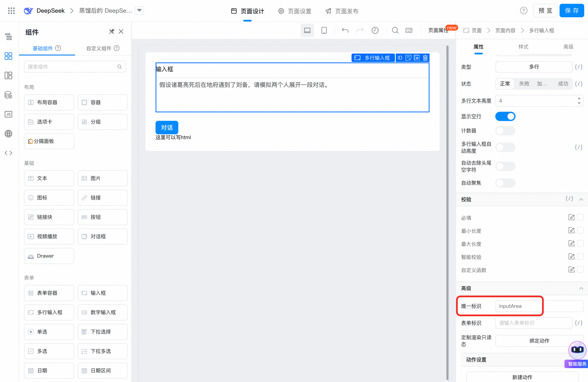Check the 最小长度 validation checkbox
The width and height of the screenshot is (588, 382).
click(580, 230)
